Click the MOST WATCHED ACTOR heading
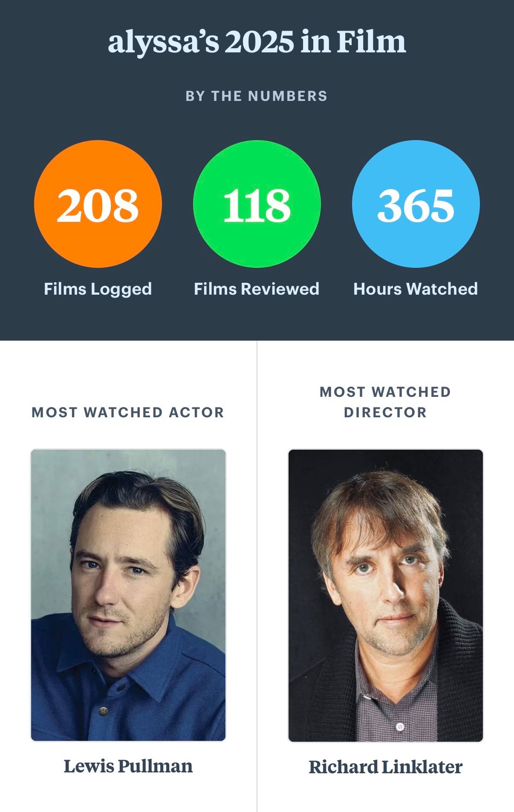Viewport: 514px width, 812px height. pyautogui.click(x=128, y=412)
